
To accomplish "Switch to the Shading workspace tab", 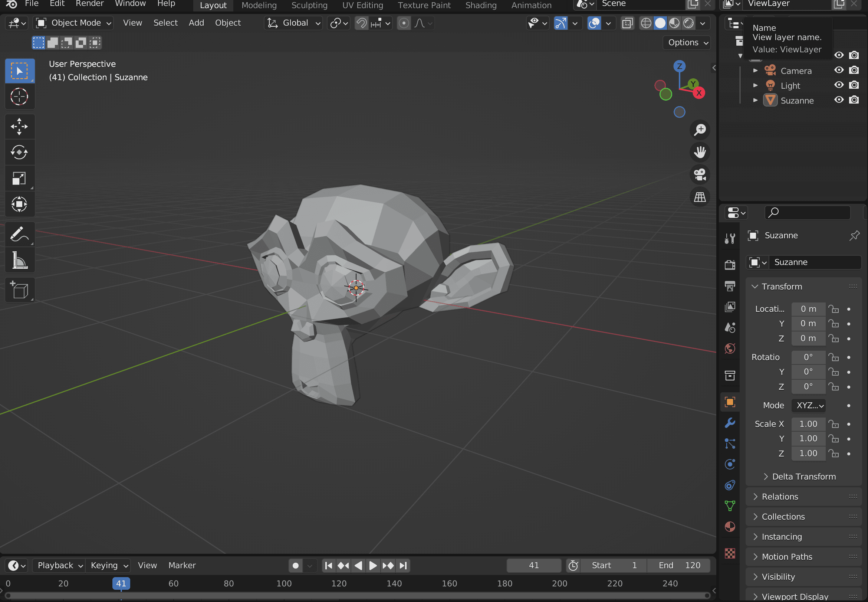I will 481,5.
